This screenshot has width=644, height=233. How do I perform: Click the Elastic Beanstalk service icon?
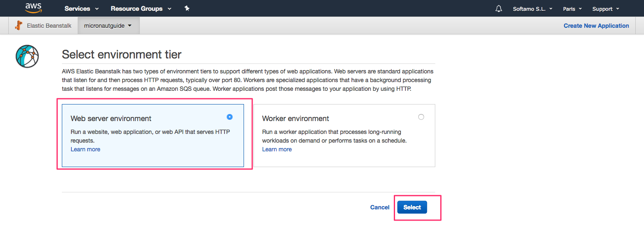click(x=18, y=26)
